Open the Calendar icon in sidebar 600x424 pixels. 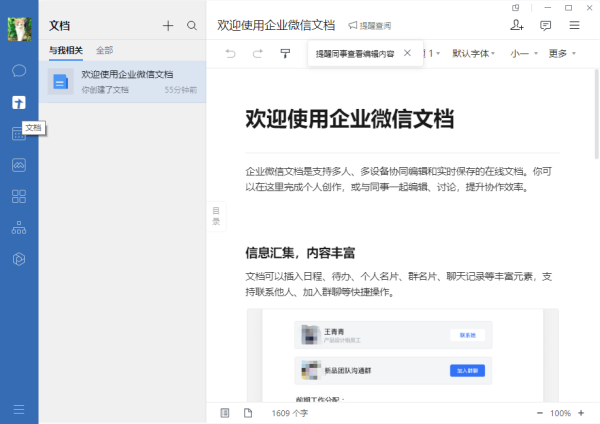18,134
